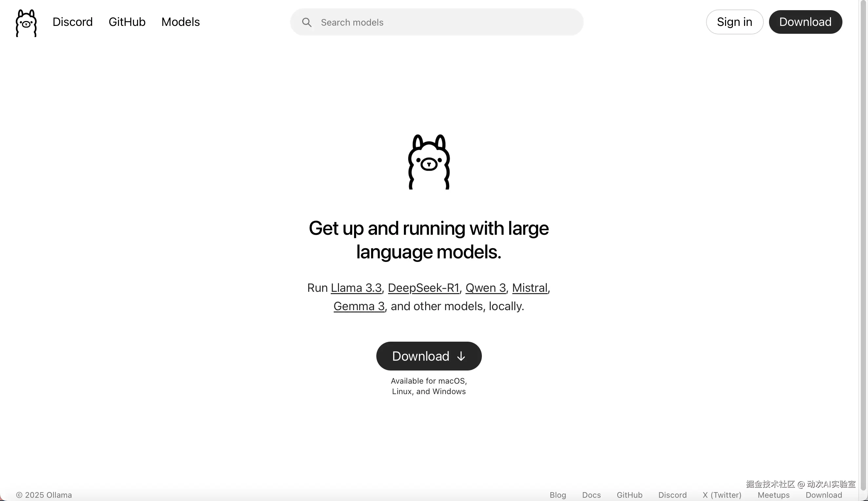Open the DeepSeek-R1 model link

[423, 288]
